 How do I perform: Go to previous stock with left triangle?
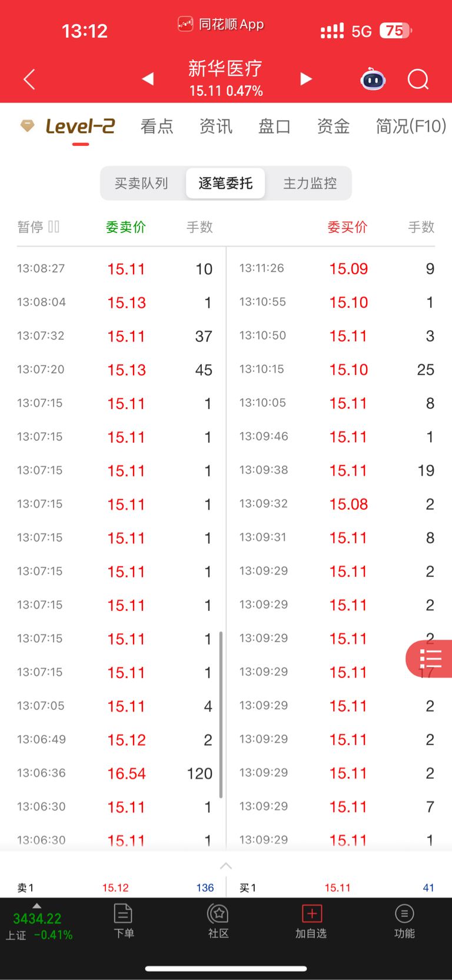tap(148, 79)
